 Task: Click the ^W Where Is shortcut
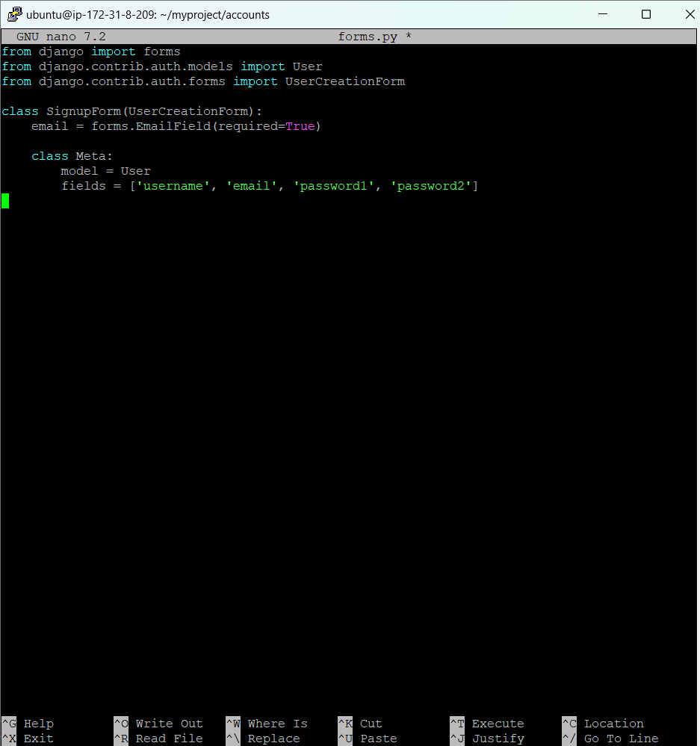point(267,724)
